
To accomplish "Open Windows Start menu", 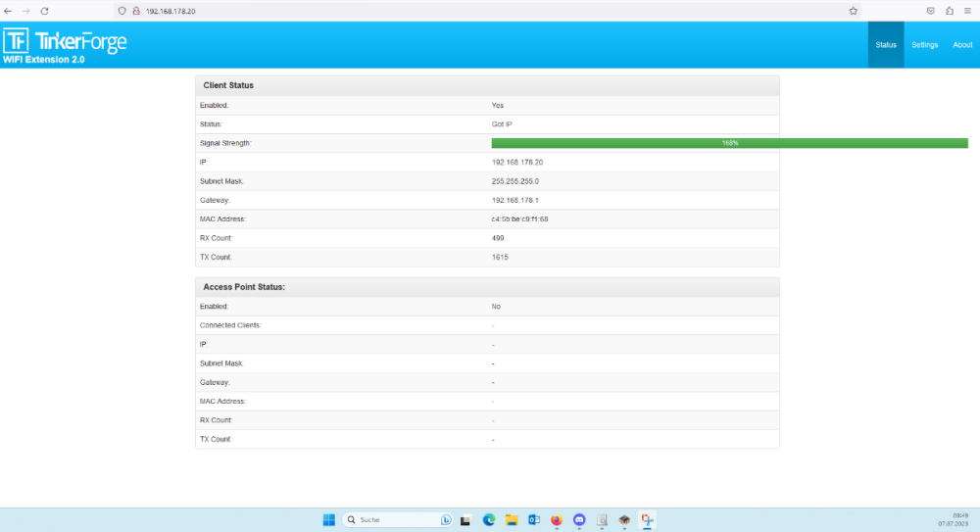I will pos(329,520).
